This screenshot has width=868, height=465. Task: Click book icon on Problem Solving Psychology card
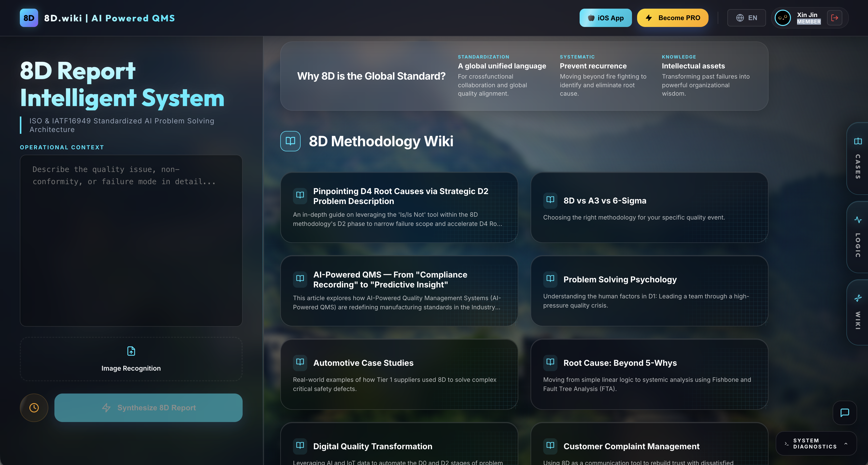pos(550,279)
